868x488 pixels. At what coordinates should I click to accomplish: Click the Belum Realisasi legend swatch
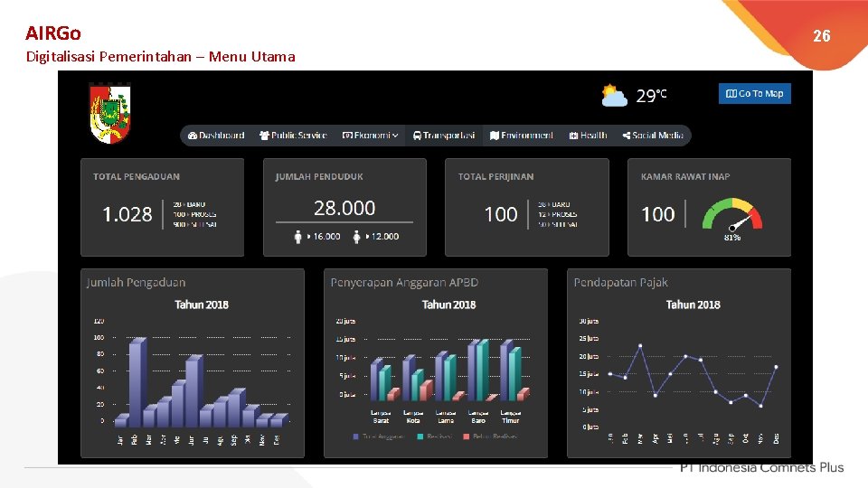pyautogui.click(x=467, y=436)
